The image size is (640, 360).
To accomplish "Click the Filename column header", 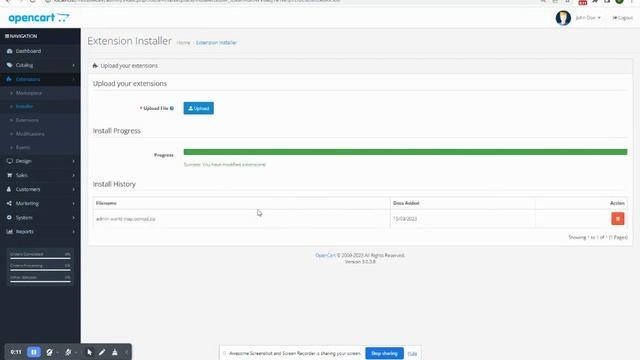I will pyautogui.click(x=106, y=203).
